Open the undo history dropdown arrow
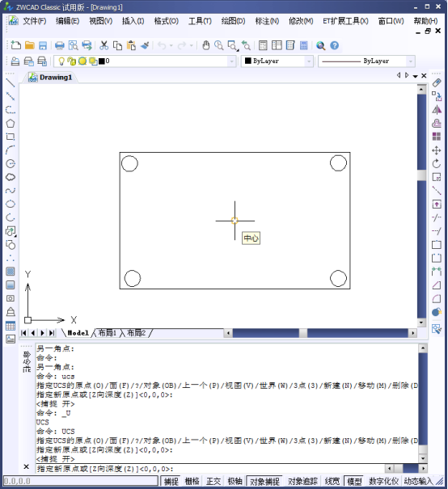Viewport: 448px width, 489px height. click(x=171, y=45)
